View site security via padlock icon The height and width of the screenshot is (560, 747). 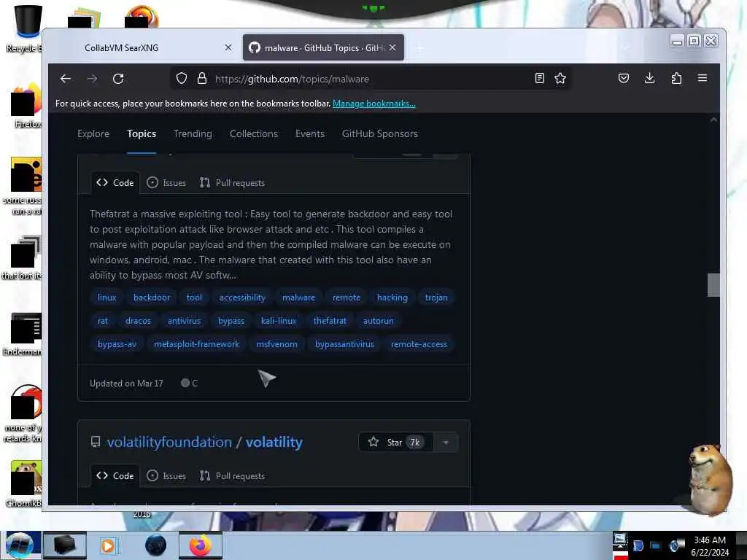pos(202,79)
